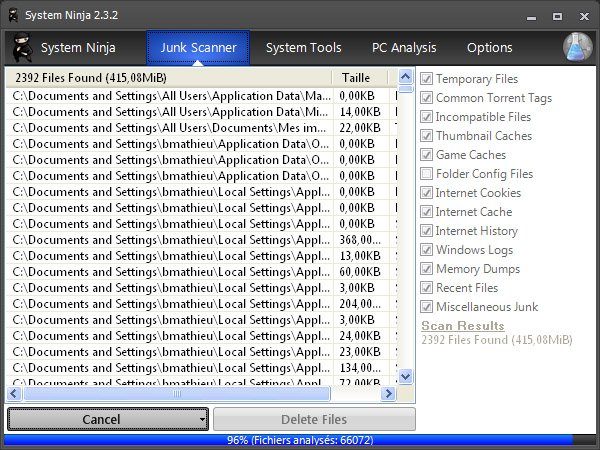Uncheck Common Torrent Tags
The image size is (600, 450).
[x=426, y=98]
